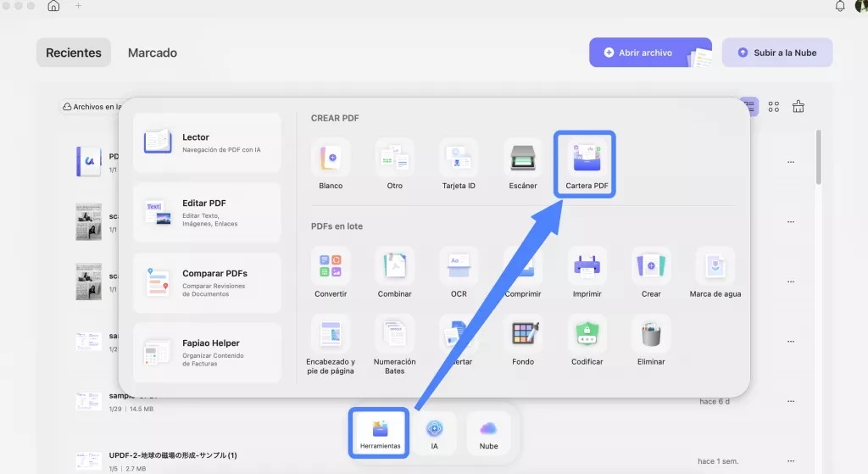Click the Abrir archivo button
Viewport: 868px width, 474px height.
[650, 53]
